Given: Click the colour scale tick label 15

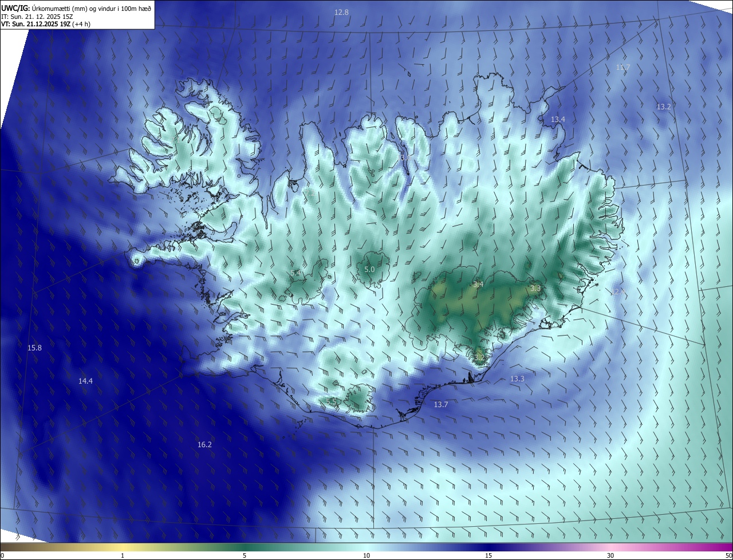Looking at the screenshot, I should tap(488, 555).
